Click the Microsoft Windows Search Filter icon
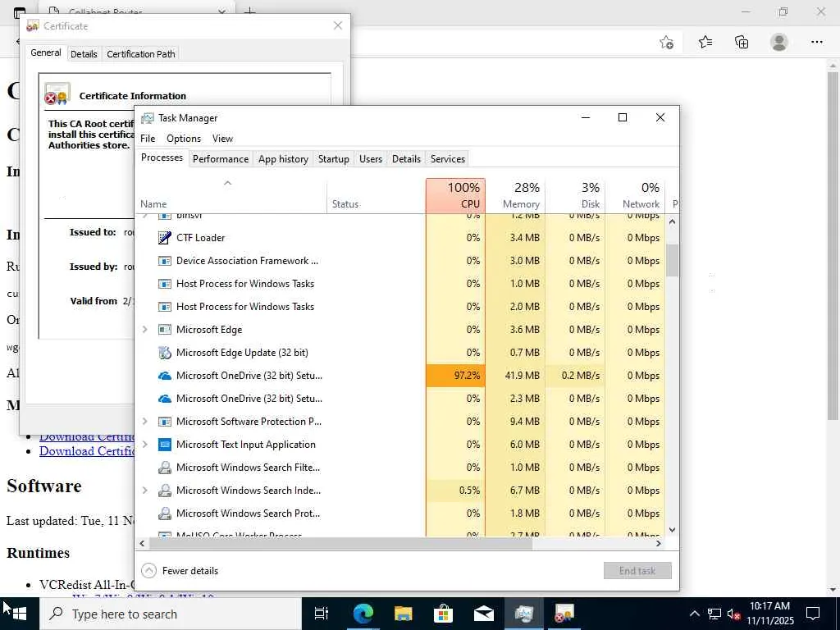The image size is (840, 630). pos(164,468)
